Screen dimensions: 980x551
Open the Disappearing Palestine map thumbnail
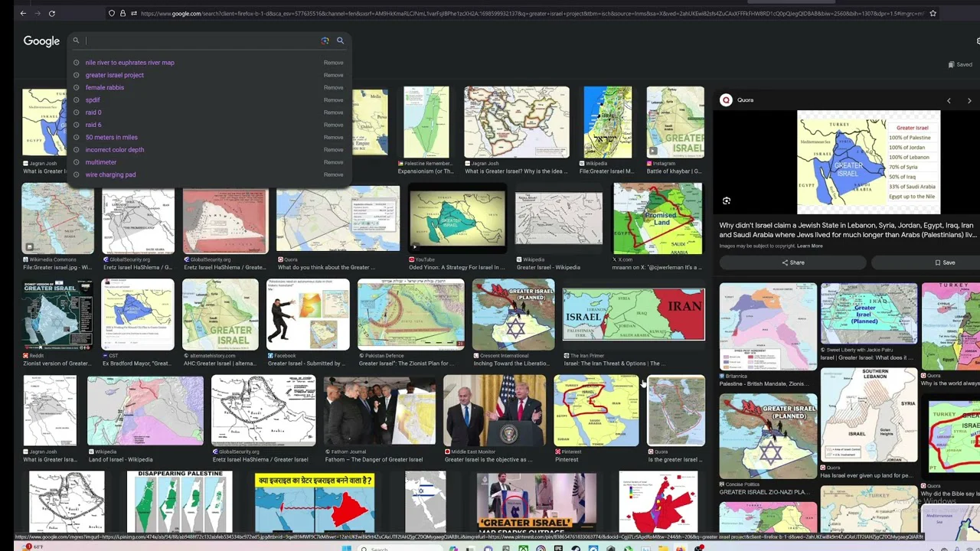179,501
